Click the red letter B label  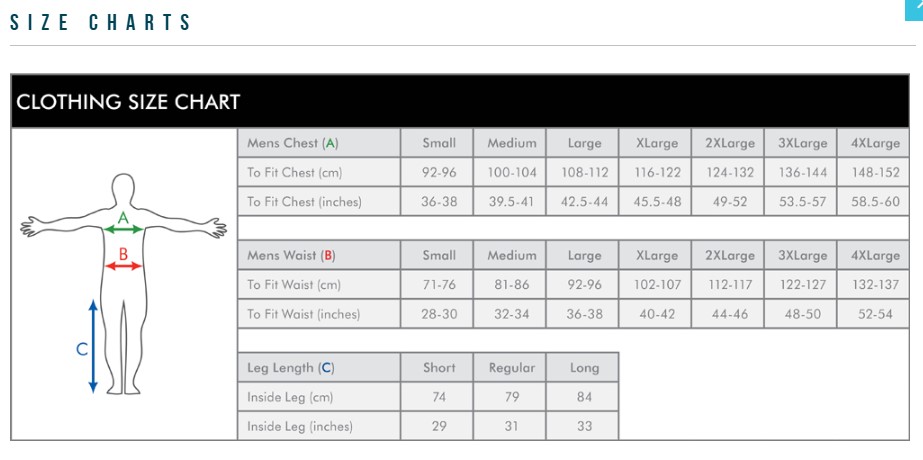pyautogui.click(x=123, y=254)
